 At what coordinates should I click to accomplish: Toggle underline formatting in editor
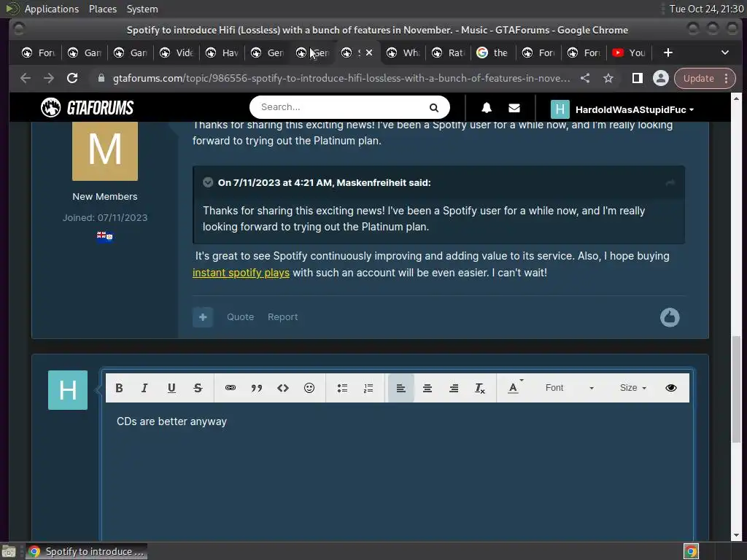[171, 388]
